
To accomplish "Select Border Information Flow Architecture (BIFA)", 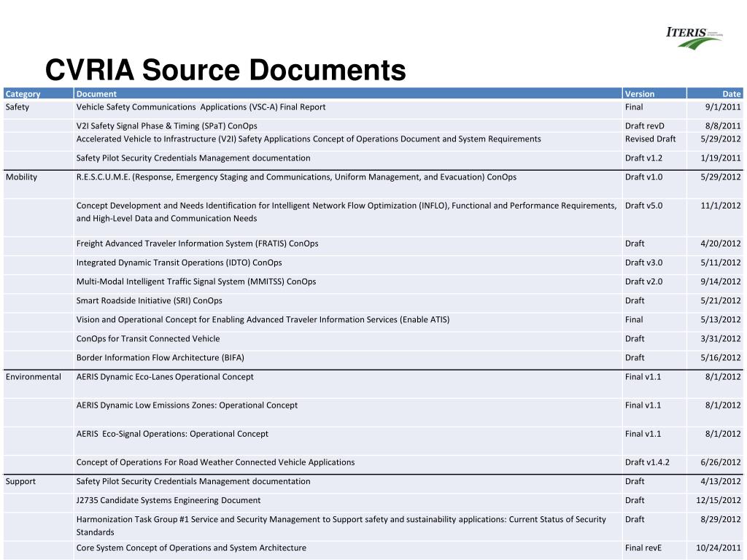I will (x=160, y=358).
